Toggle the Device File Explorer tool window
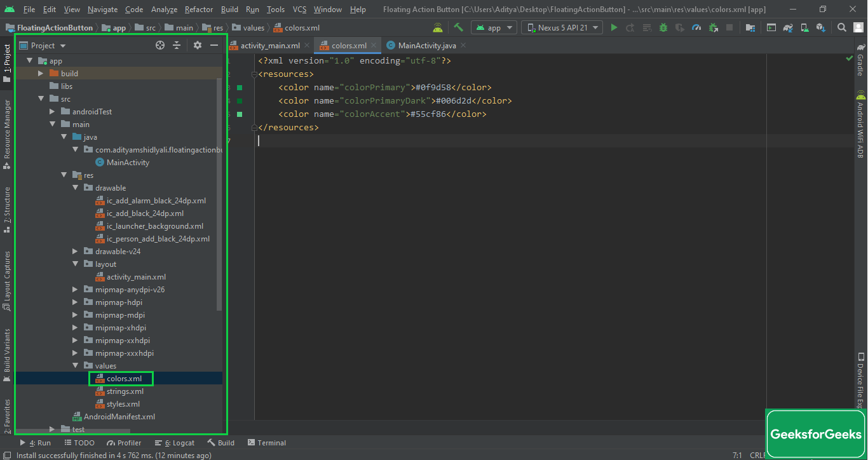This screenshot has height=460, width=868. 860,380
